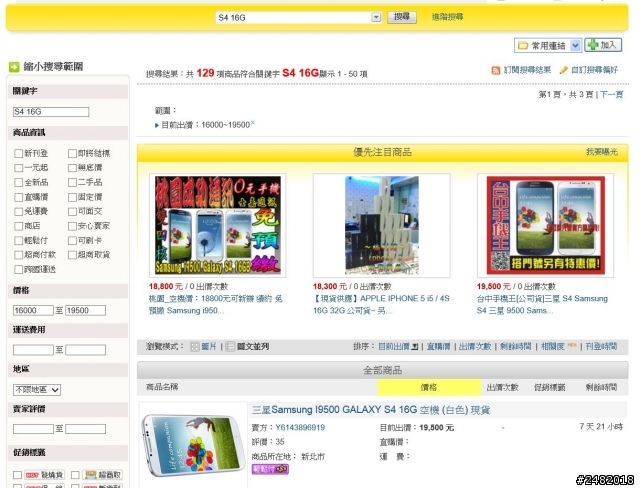The width and height of the screenshot is (640, 488).
Task: Click the 我要曝光 link
Action: click(x=602, y=152)
